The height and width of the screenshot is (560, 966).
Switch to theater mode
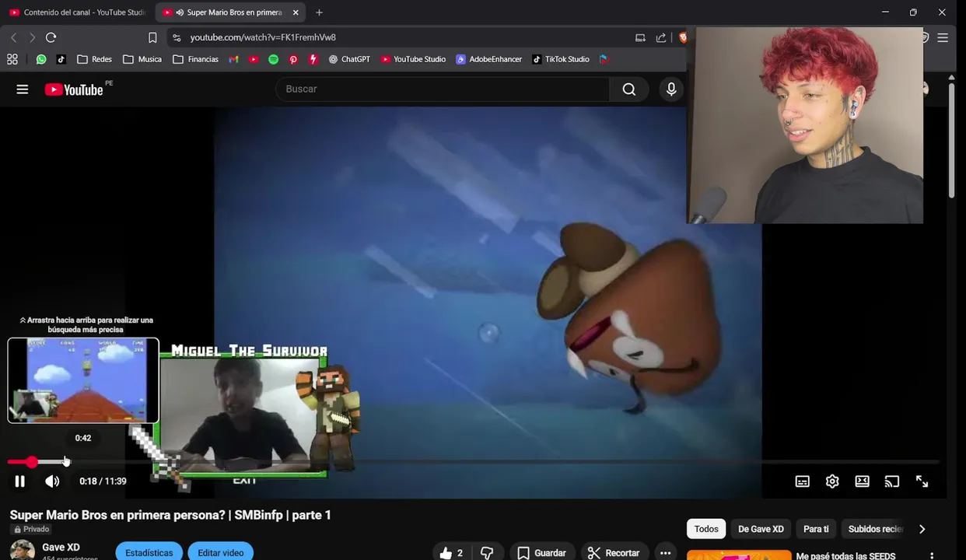tap(862, 481)
